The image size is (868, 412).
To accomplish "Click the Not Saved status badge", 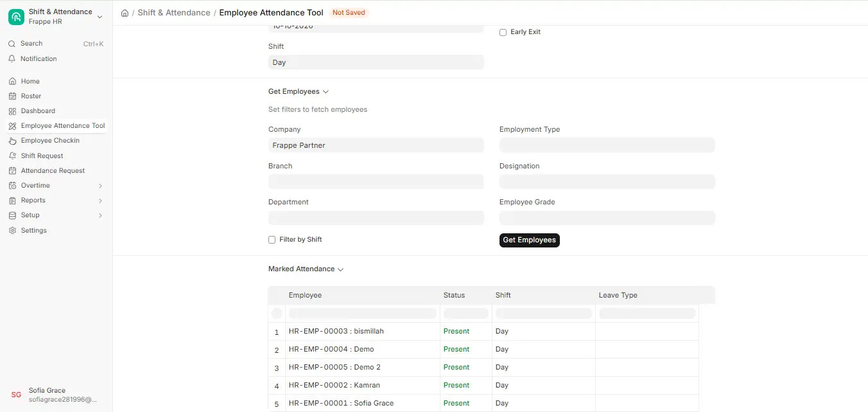I will coord(349,13).
